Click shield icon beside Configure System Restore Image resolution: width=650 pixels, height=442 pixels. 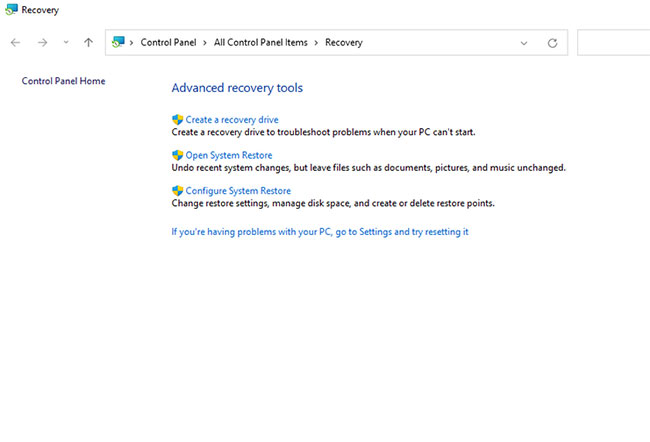(177, 191)
